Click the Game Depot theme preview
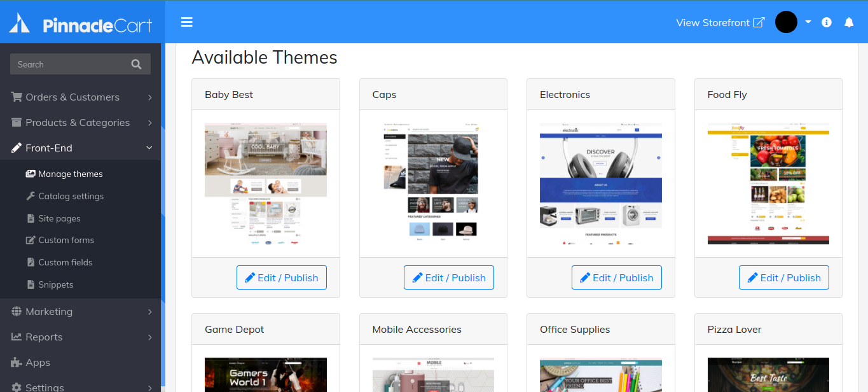868x392 pixels. point(266,375)
